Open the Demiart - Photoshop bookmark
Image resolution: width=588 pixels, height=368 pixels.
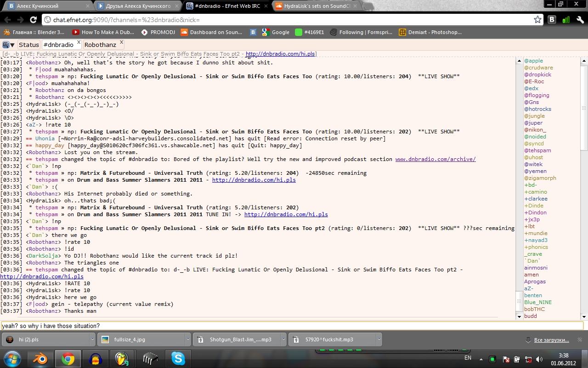point(430,32)
